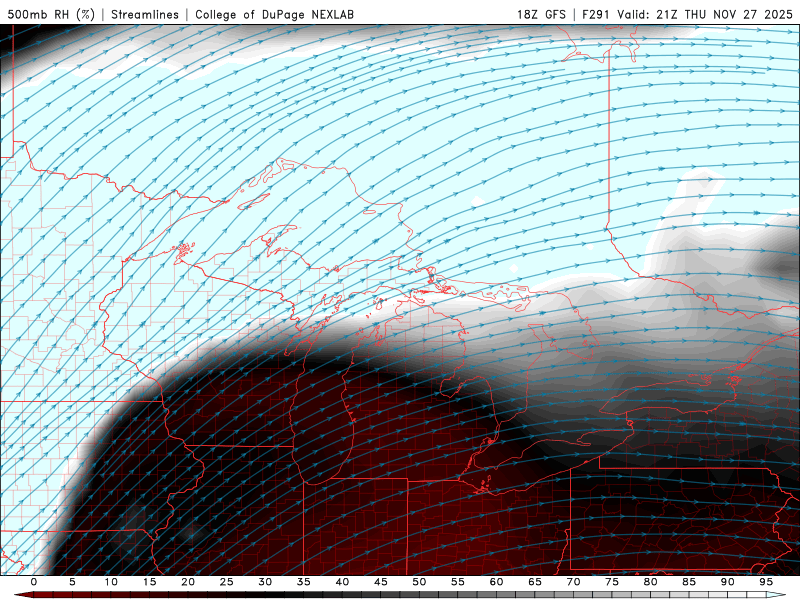
Task: Click Isle Royale in Lake Superior
Action: click(x=254, y=201)
